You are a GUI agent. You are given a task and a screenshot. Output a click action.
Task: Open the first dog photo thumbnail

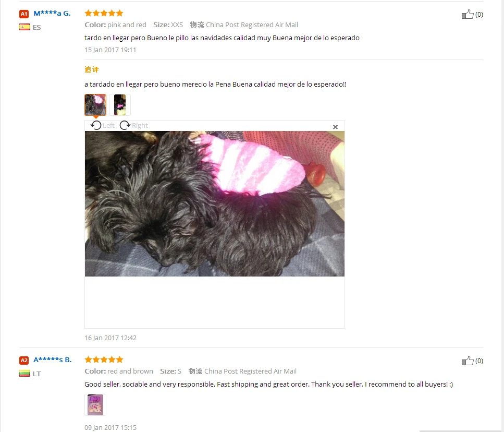[x=95, y=105]
